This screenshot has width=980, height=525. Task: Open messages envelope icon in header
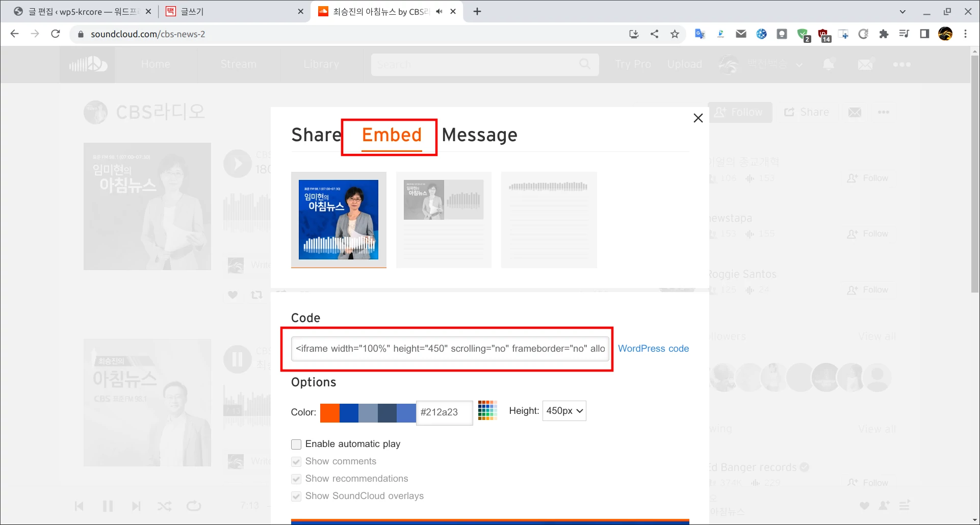tap(865, 64)
